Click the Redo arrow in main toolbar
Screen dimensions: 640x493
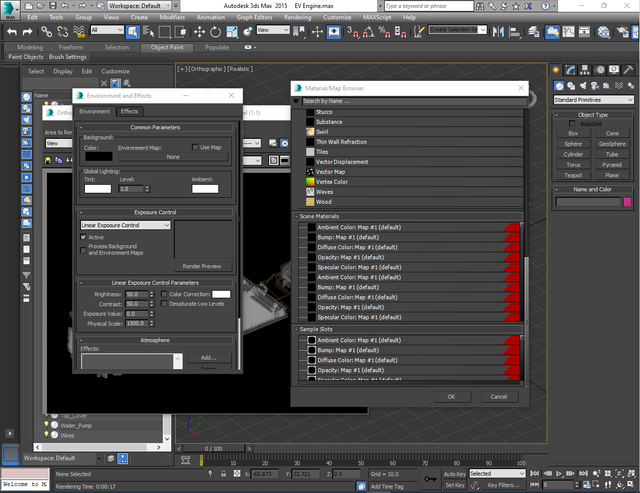pyautogui.click(x=27, y=32)
